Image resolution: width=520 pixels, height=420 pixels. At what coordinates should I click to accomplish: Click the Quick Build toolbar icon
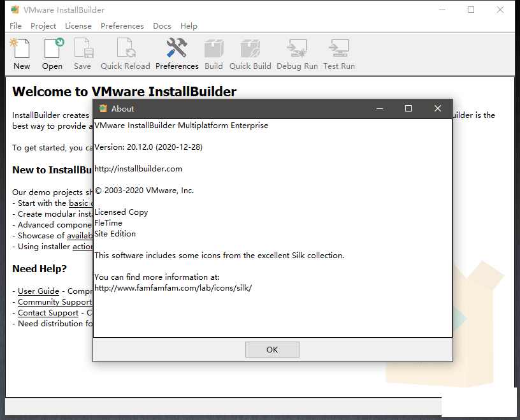250,48
